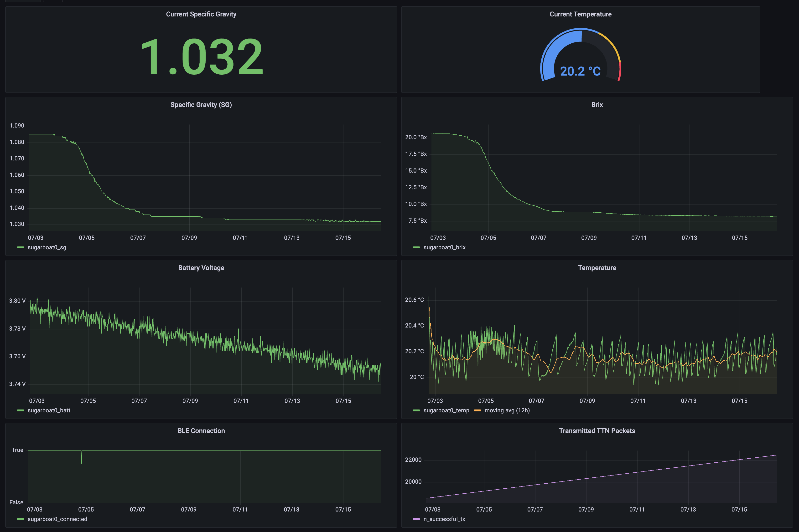The height and width of the screenshot is (532, 799).
Task: Toggle the sugarboat0_batt series in legend
Action: click(49, 410)
